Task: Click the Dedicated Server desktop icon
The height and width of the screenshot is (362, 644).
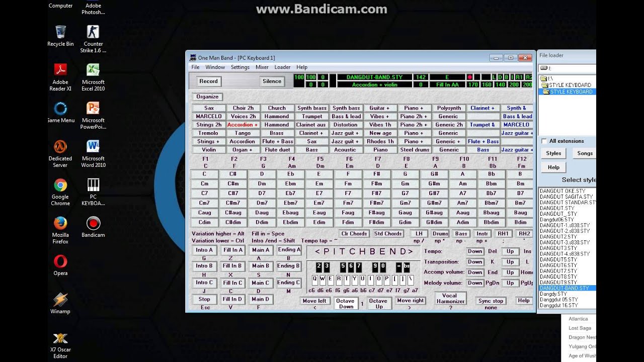Action: (60, 153)
